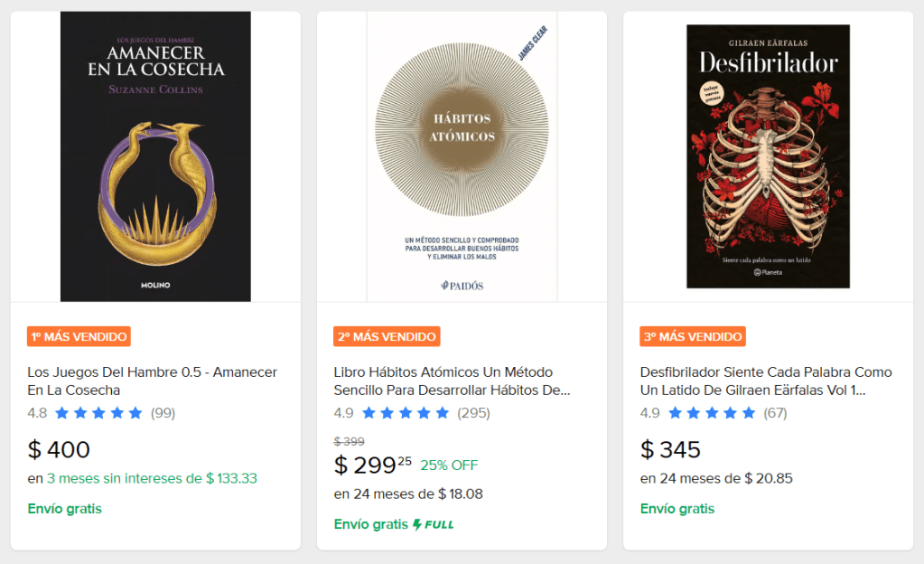Open Libro Hábitos Atómicos product title

(452, 381)
